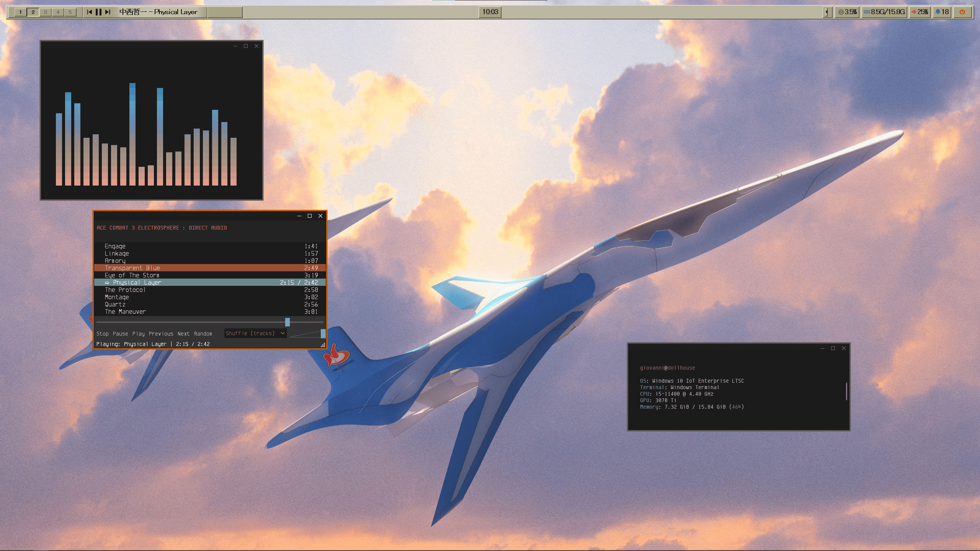Switch to workspace 5
Screen dimensions: 980x551
pos(70,12)
